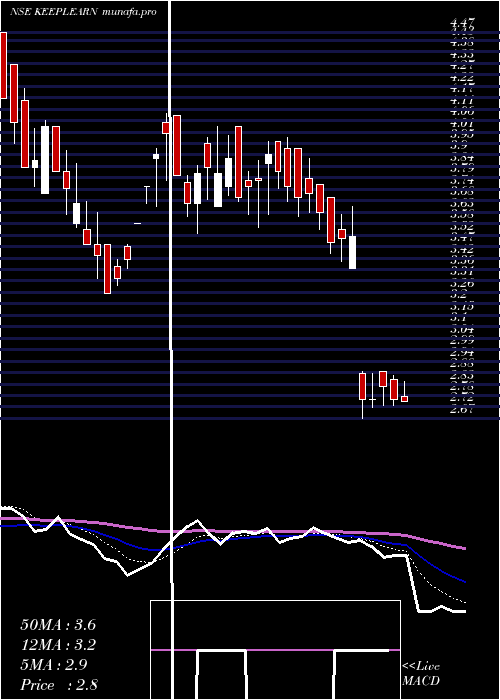The width and height of the screenshot is (500, 700).
Task: Click the 4.47 price axis label
Action: 463,21
